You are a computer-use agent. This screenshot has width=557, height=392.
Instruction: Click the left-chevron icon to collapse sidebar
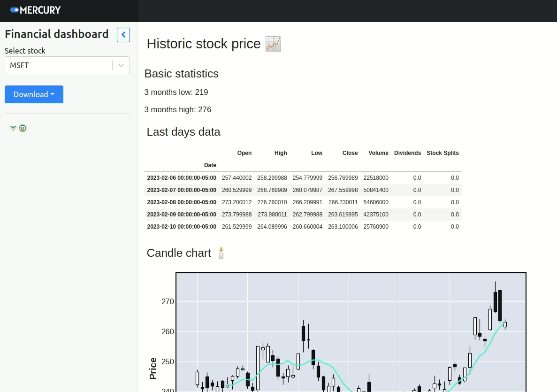pyautogui.click(x=123, y=35)
